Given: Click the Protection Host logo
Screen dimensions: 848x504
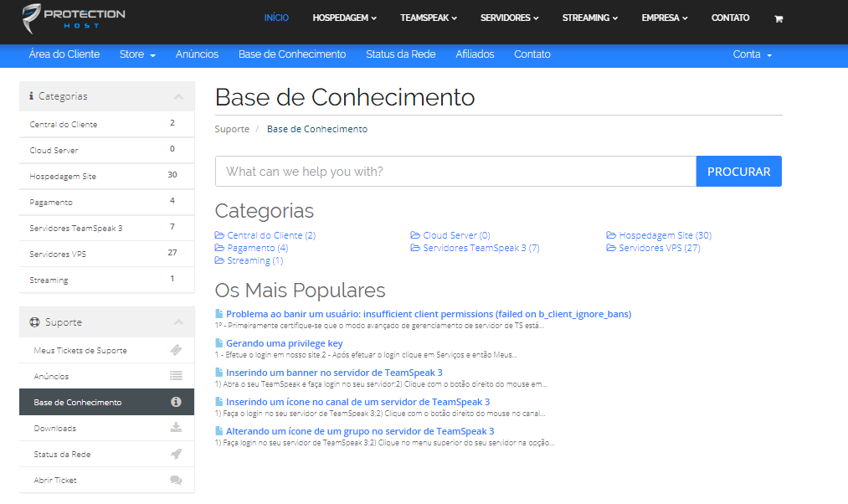Looking at the screenshot, I should click(x=74, y=18).
